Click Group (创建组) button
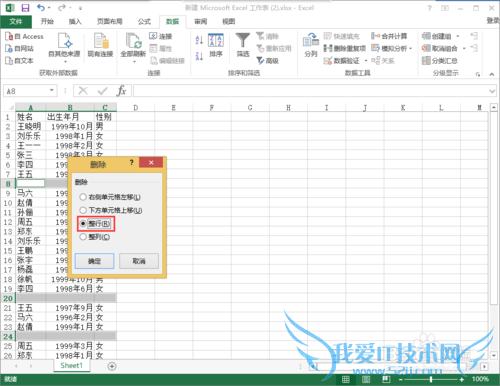The width and height of the screenshot is (500, 386). point(437,36)
